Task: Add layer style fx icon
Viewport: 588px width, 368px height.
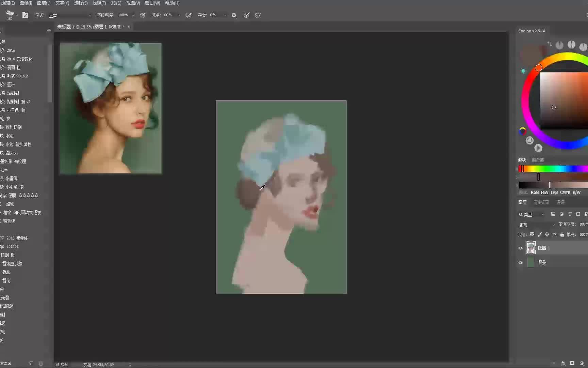Action: click(563, 364)
